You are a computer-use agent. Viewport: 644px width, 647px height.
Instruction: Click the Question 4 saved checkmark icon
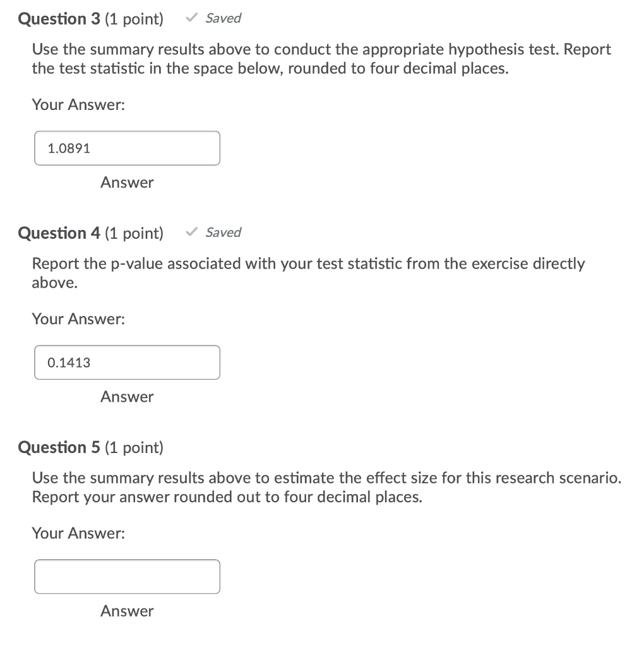tap(192, 232)
